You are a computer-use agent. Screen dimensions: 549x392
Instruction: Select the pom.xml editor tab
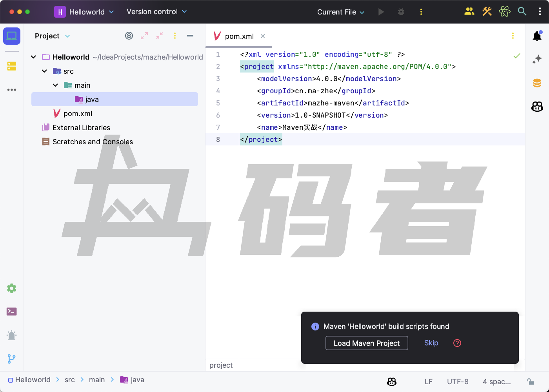[x=239, y=36]
